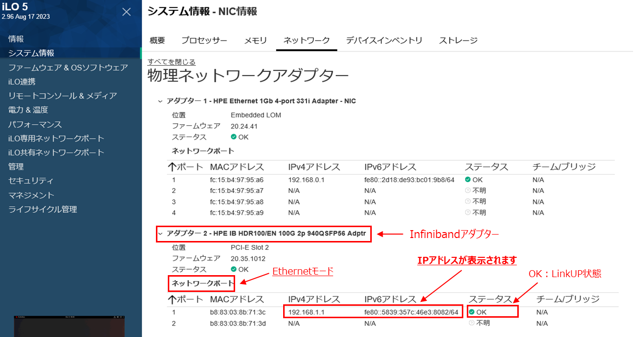
Task: Open the プロセッサー tab
Action: [204, 41]
